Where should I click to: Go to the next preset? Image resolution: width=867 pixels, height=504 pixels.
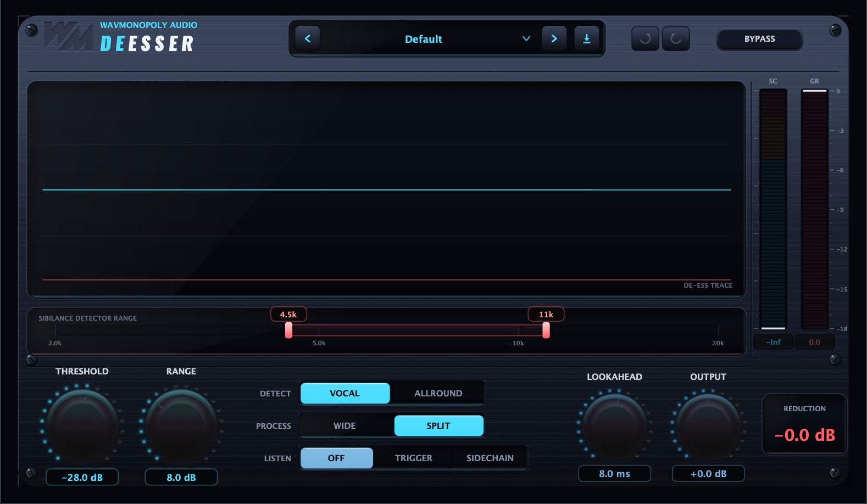click(x=554, y=38)
